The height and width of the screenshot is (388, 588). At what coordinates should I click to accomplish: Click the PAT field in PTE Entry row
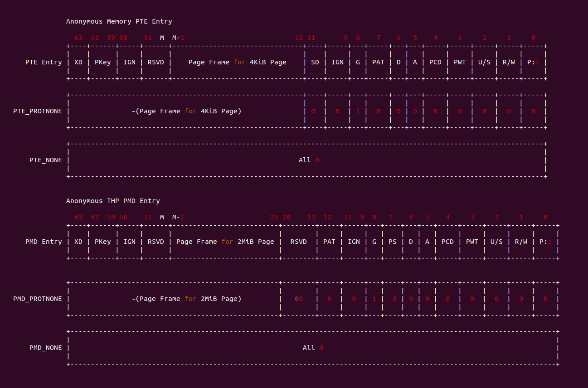378,62
